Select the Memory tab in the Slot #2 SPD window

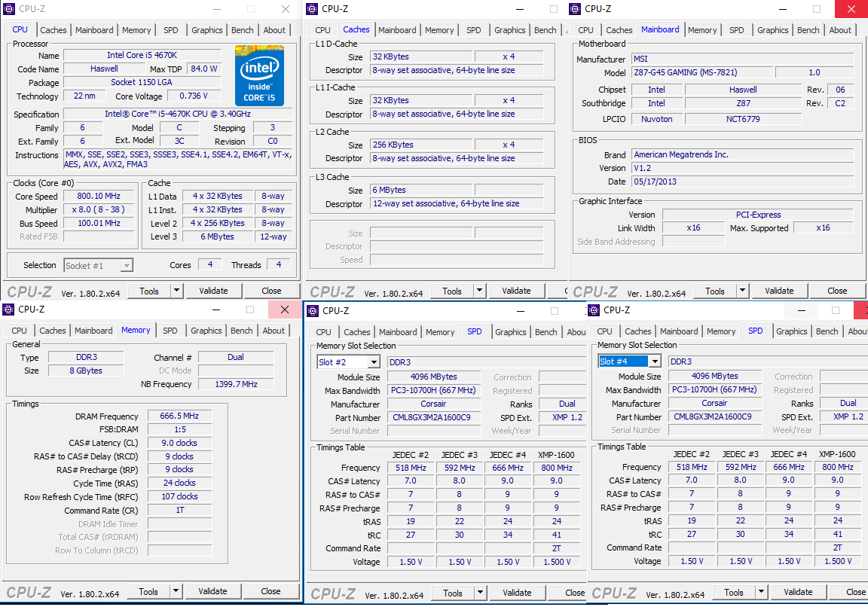click(x=440, y=332)
